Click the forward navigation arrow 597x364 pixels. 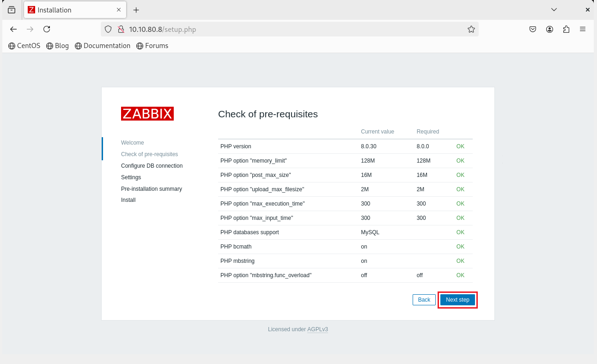(x=30, y=29)
